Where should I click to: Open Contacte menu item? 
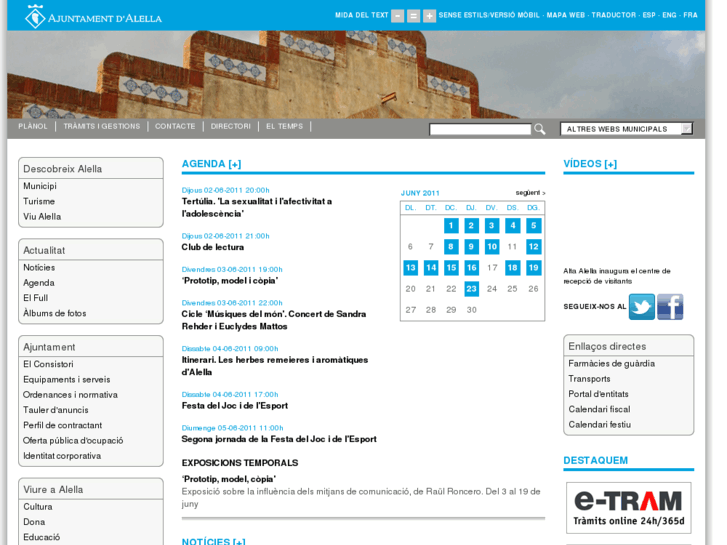click(x=175, y=126)
